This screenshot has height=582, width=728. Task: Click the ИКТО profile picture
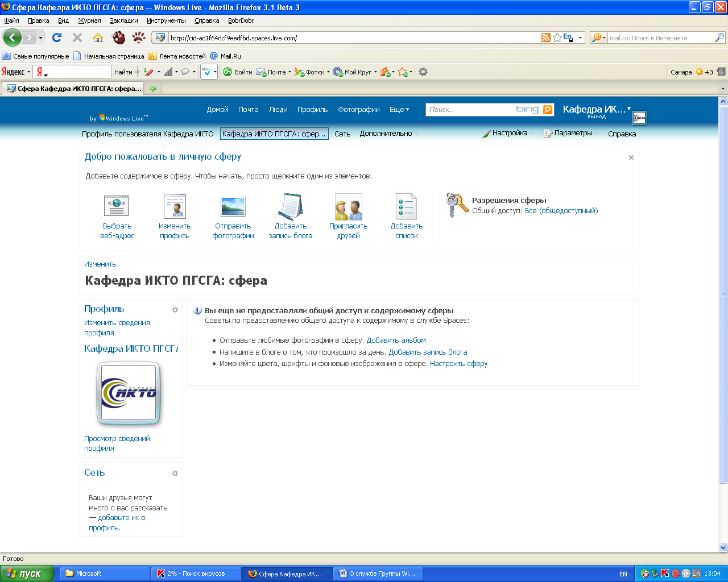click(x=129, y=393)
